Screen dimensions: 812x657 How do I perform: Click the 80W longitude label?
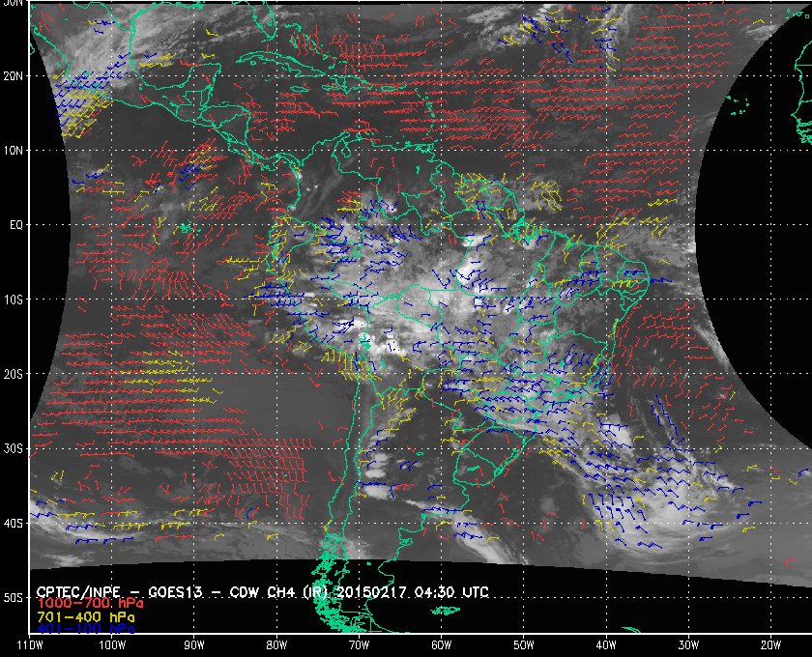276,645
